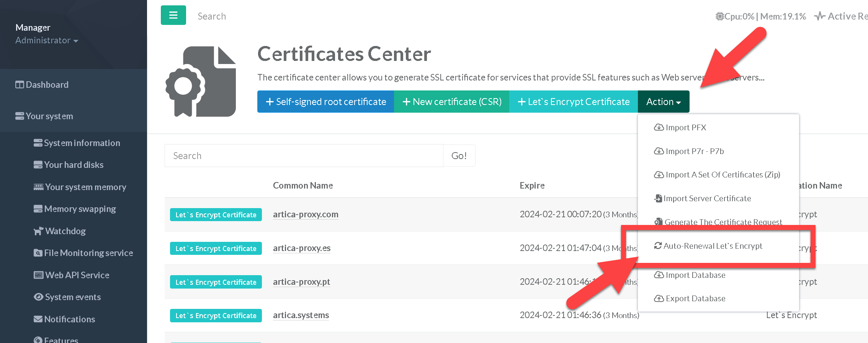The height and width of the screenshot is (343, 868).
Task: Click the Watchdog dog icon
Action: pyautogui.click(x=38, y=231)
